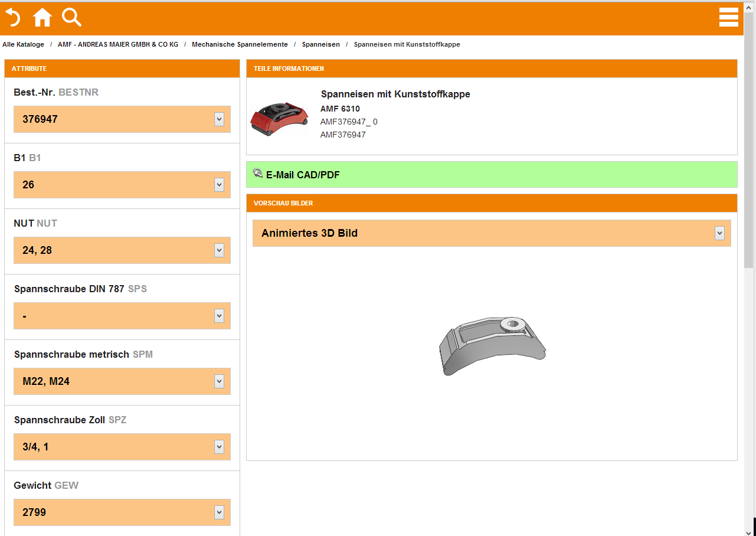Open the hamburger menu icon

[729, 18]
